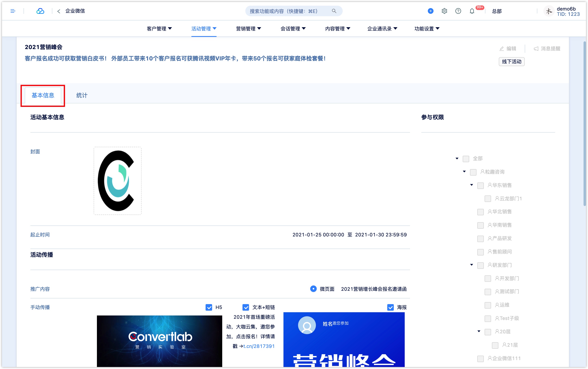
Task: Click the edit pencil icon
Action: 501,49
